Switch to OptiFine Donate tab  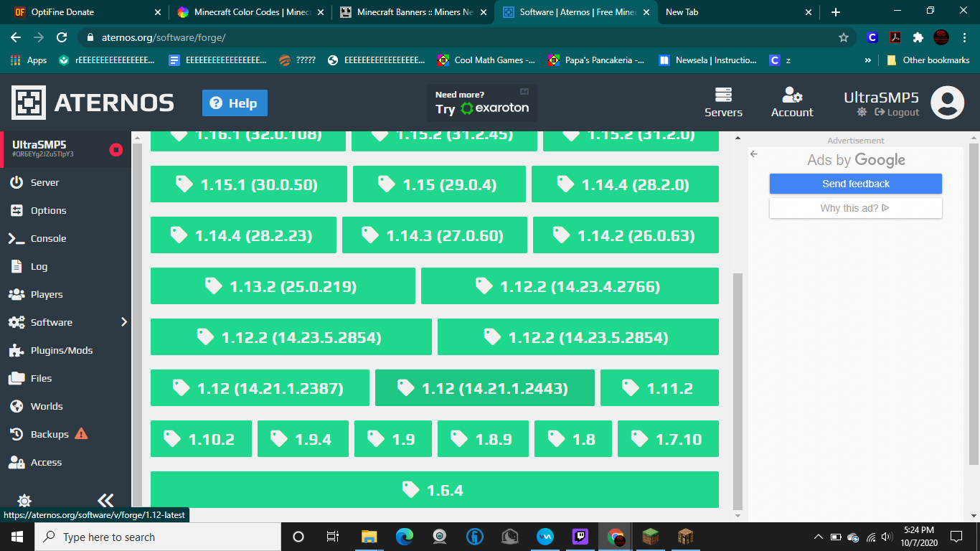(85, 12)
